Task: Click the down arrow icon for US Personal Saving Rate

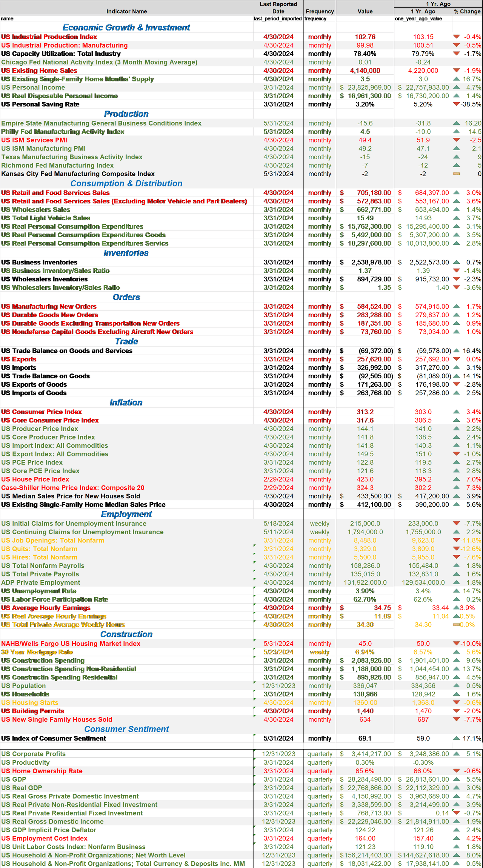Action: 457,104
